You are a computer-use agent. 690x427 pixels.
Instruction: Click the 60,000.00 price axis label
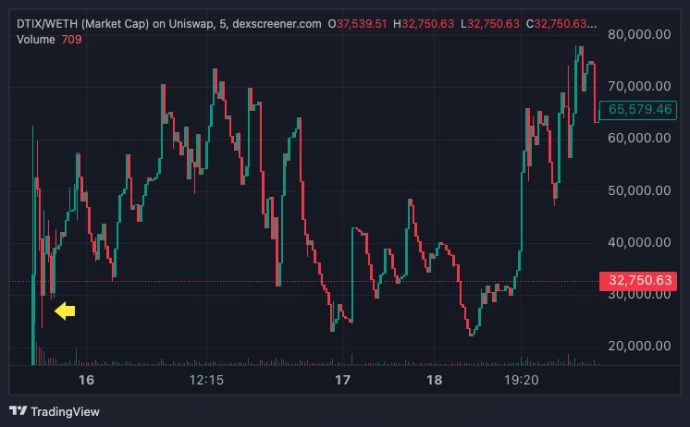pos(639,138)
